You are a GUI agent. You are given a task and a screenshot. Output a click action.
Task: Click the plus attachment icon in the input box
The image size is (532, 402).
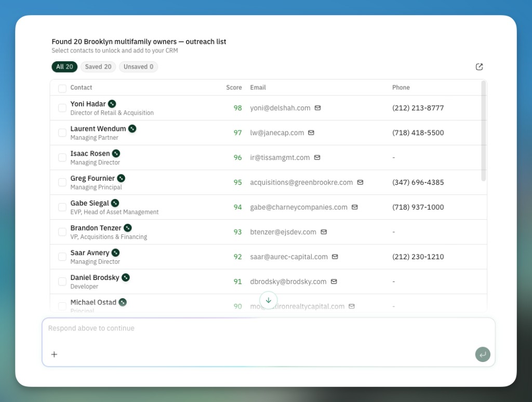coord(54,354)
